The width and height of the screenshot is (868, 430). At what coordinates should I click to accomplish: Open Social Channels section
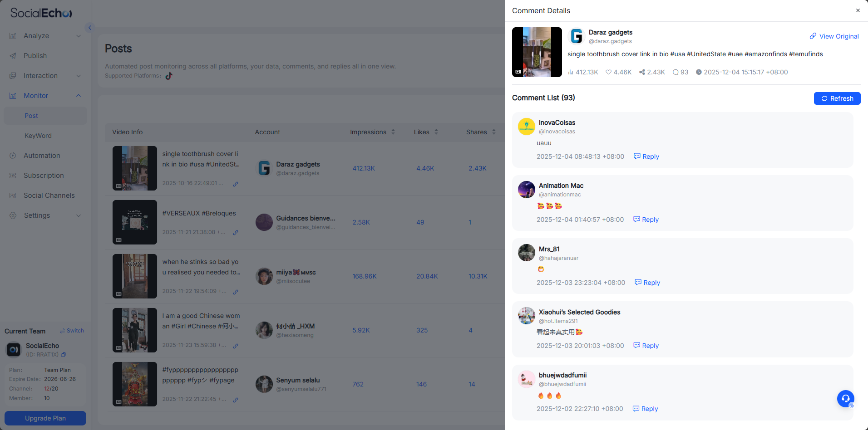45,195
